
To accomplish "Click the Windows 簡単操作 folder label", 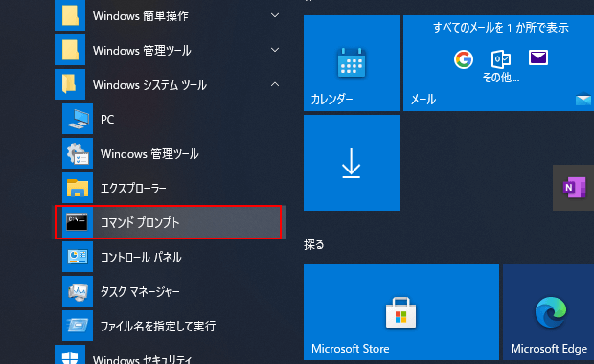I will 141,16.
